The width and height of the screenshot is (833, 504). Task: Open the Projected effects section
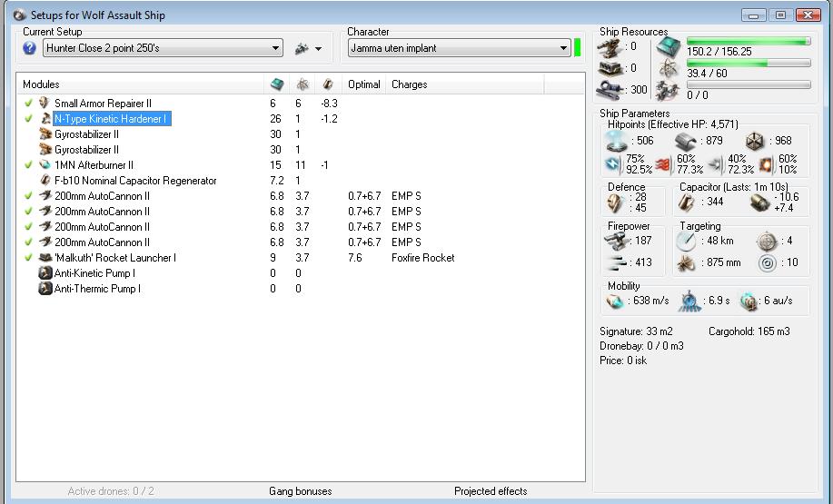pos(491,491)
